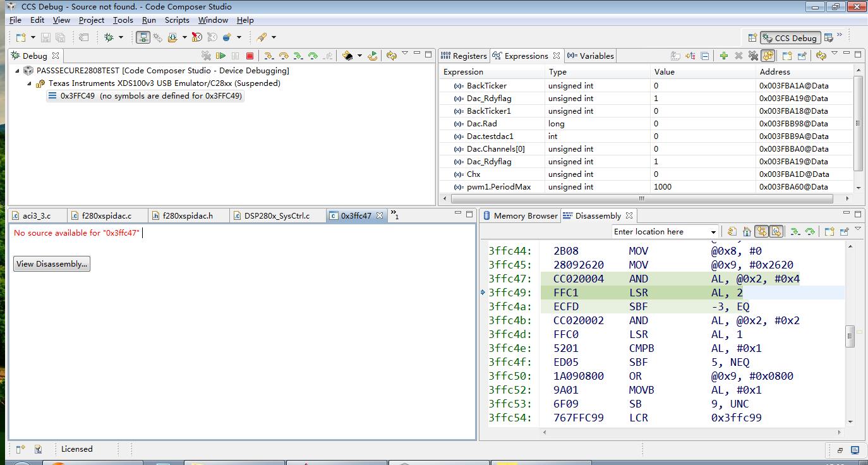Click the Collapse All icon in Expressions view
Viewport: 868px width, 465px height.
(705, 56)
